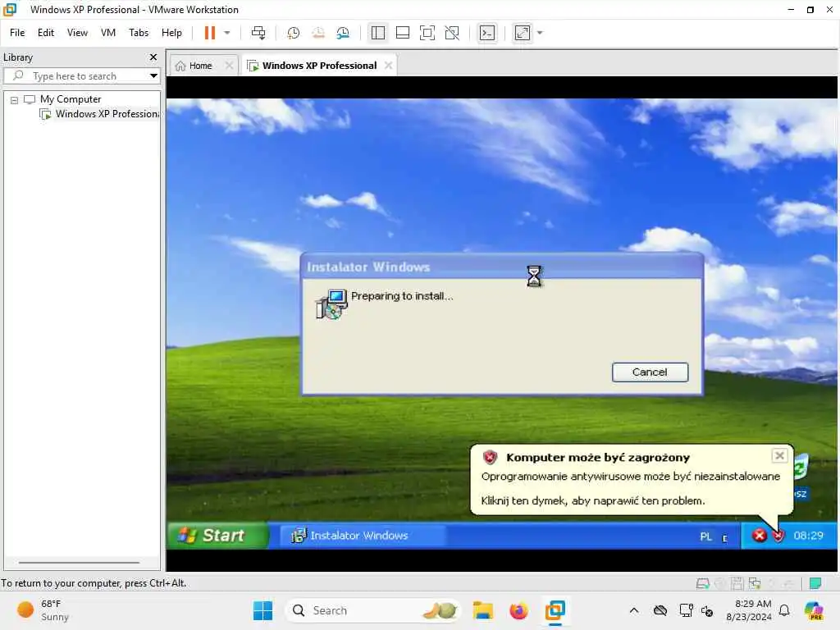Screen dimensions: 840x630
Task: Open the File menu
Action: (17, 33)
